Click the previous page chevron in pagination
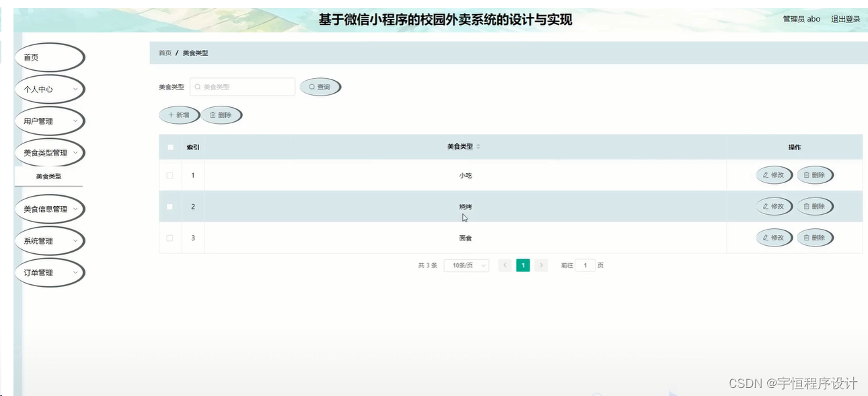Image resolution: width=868 pixels, height=396 pixels. [x=505, y=265]
